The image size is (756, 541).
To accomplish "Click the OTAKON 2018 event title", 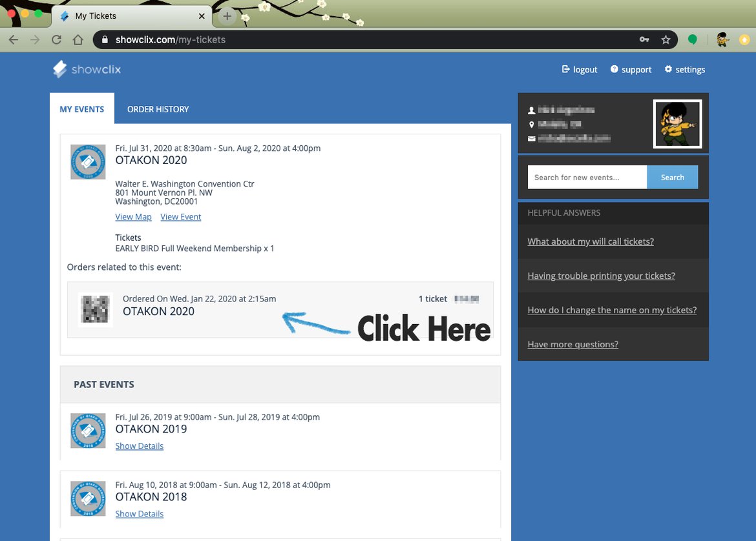I will [x=151, y=497].
